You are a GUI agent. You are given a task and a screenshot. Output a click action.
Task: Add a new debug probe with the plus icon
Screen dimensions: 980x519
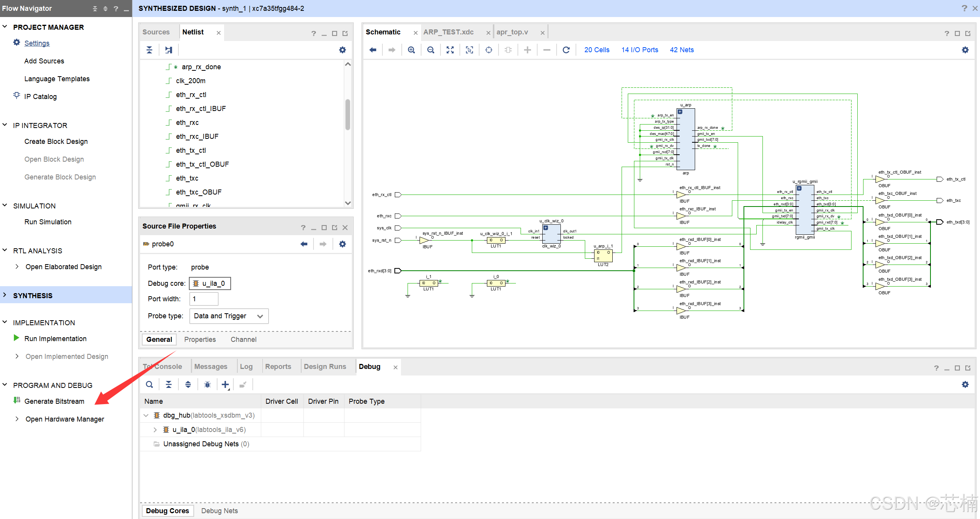(x=225, y=384)
